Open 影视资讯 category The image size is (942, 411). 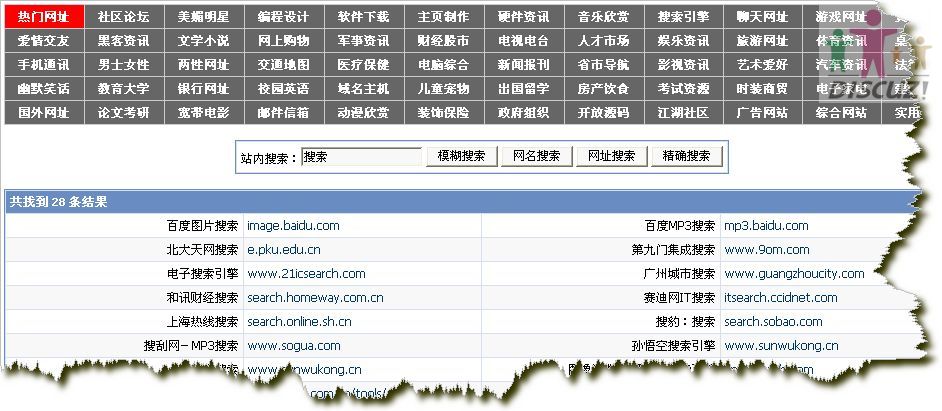pos(684,65)
